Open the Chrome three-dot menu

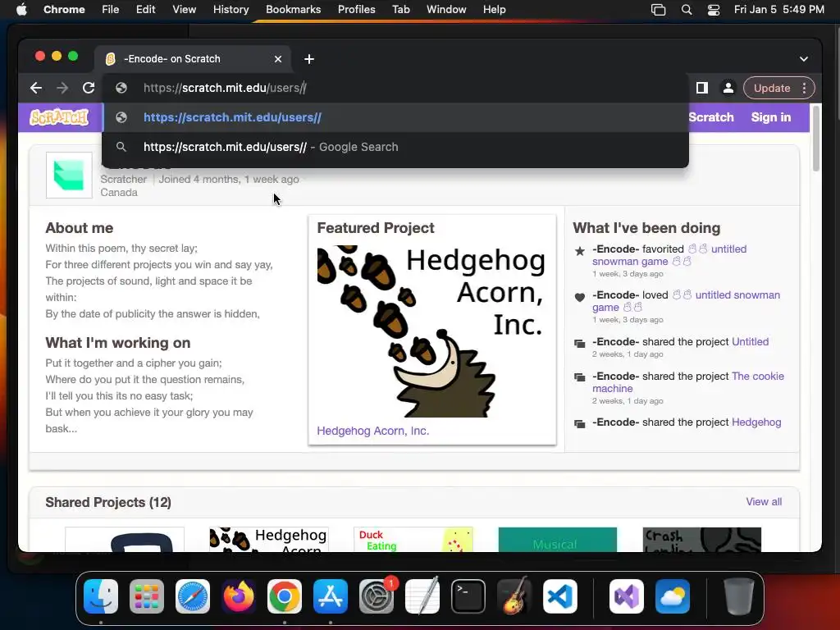[x=804, y=88]
